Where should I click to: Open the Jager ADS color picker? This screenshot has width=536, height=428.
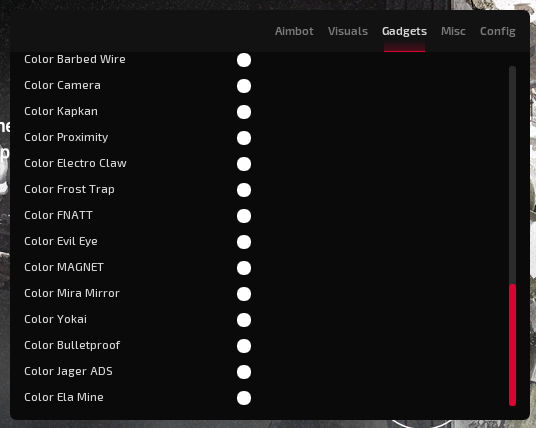click(x=244, y=372)
